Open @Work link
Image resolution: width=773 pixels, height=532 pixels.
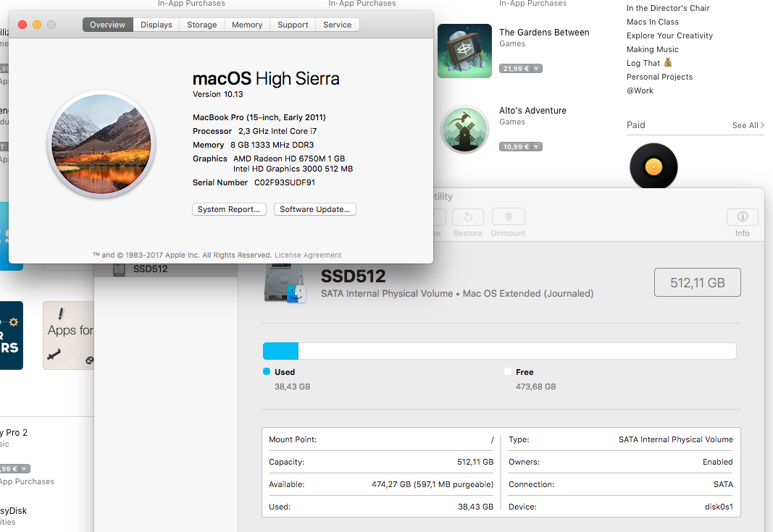pos(640,90)
